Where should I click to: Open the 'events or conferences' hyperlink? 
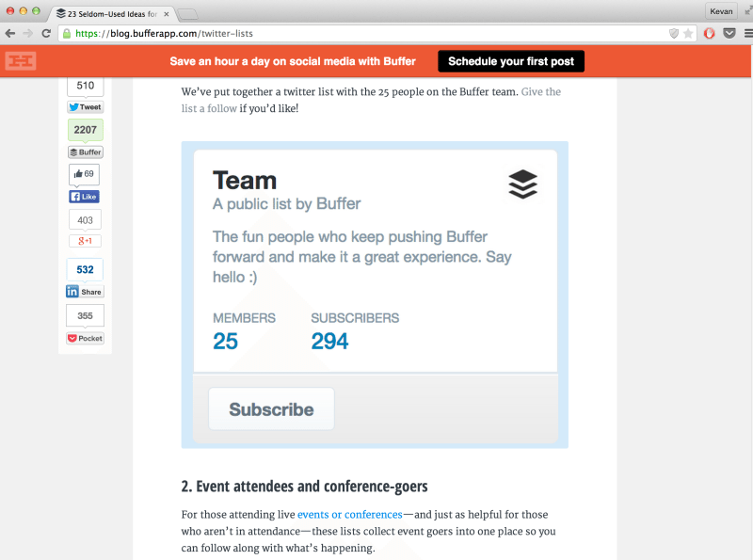pyautogui.click(x=349, y=514)
